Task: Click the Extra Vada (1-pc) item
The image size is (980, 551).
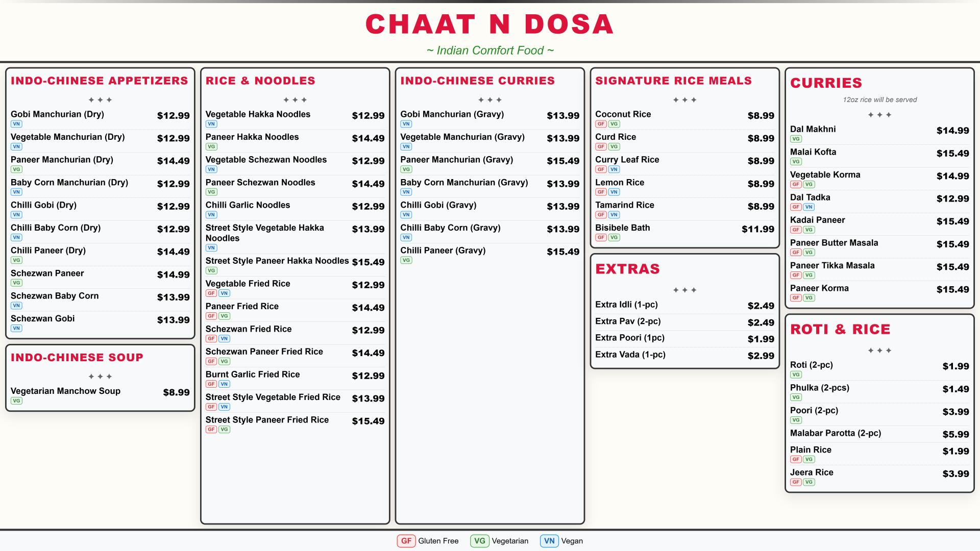Action: point(630,355)
